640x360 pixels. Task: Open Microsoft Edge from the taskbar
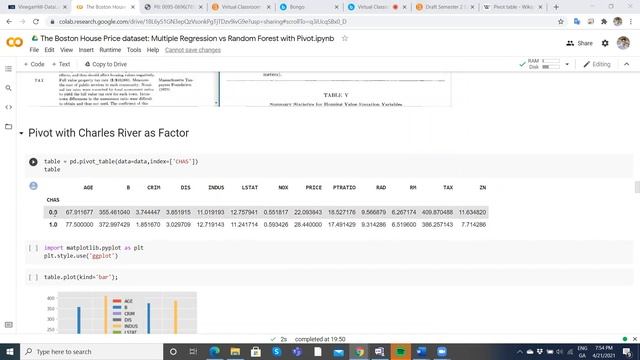point(214,351)
